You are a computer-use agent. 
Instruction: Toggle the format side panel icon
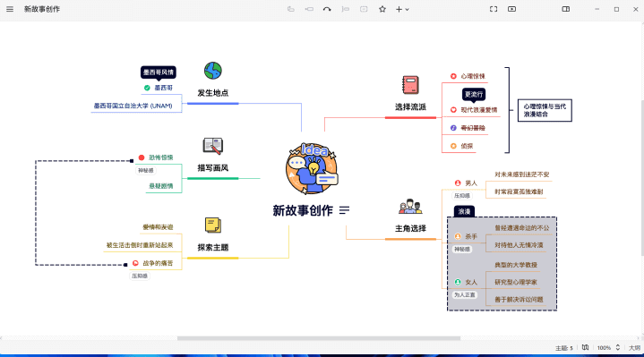coord(565,9)
